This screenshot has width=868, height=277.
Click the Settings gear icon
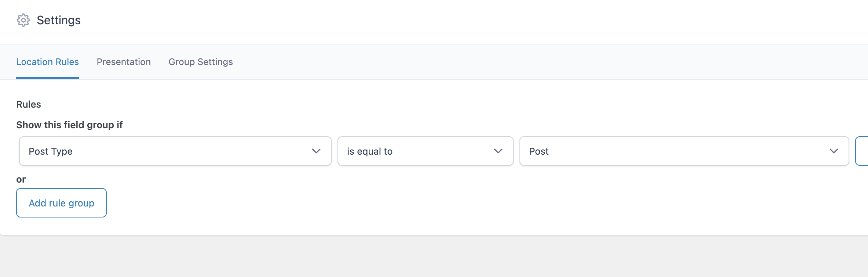click(x=23, y=20)
